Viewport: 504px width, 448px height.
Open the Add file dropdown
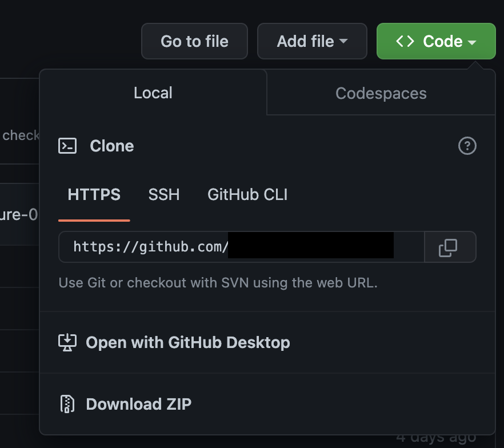tap(312, 41)
